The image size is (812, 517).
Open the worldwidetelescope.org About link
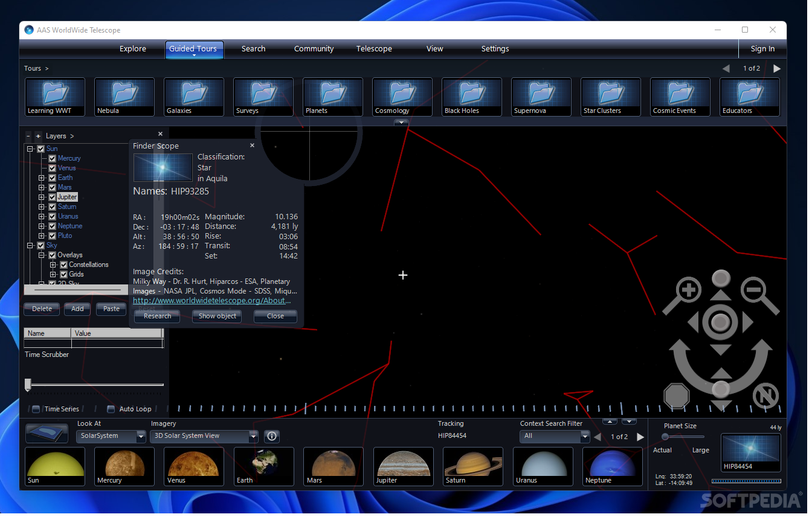click(x=212, y=300)
